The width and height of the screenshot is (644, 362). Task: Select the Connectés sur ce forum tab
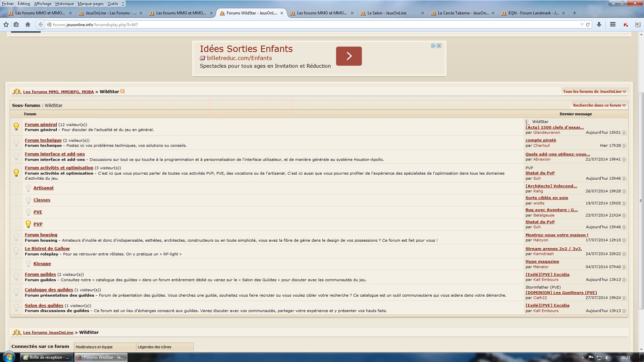[x=40, y=347]
